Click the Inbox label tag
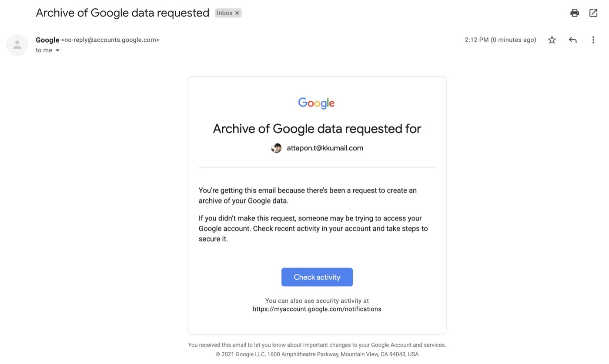 pyautogui.click(x=224, y=13)
